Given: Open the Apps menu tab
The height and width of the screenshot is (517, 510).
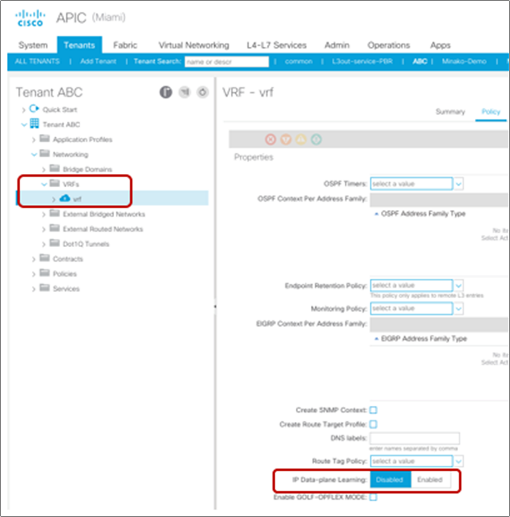Looking at the screenshot, I should click(440, 45).
